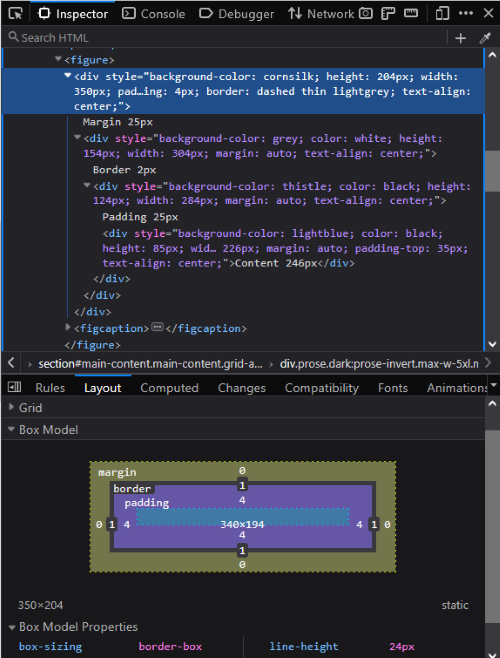This screenshot has height=658, width=500.
Task: Edit the right border value 1
Action: point(374,524)
